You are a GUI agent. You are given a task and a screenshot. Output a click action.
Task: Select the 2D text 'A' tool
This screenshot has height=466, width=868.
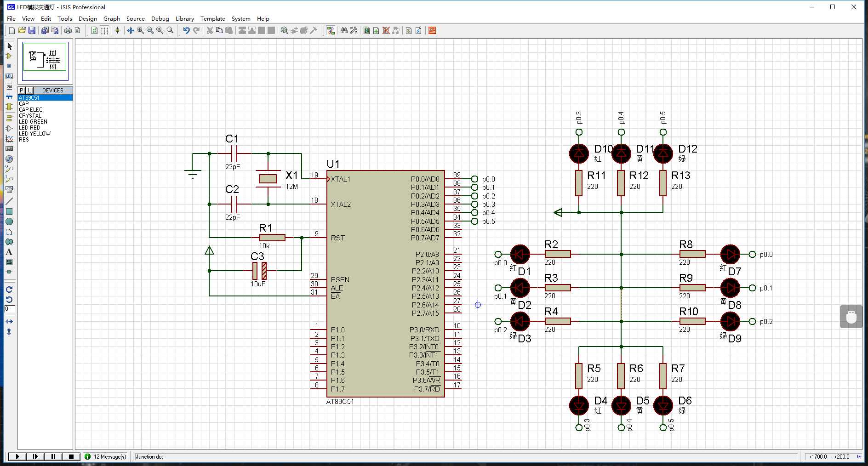pyautogui.click(x=9, y=252)
